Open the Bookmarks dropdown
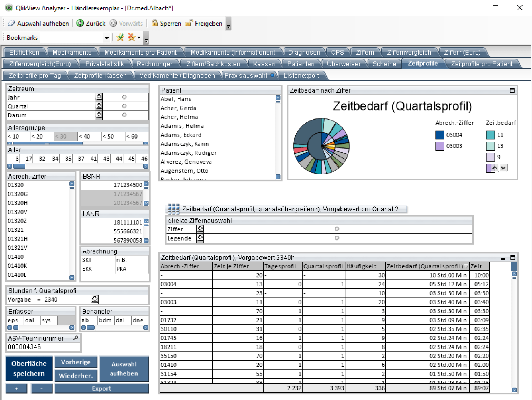Screen dimensions: 532x400 coord(107,38)
